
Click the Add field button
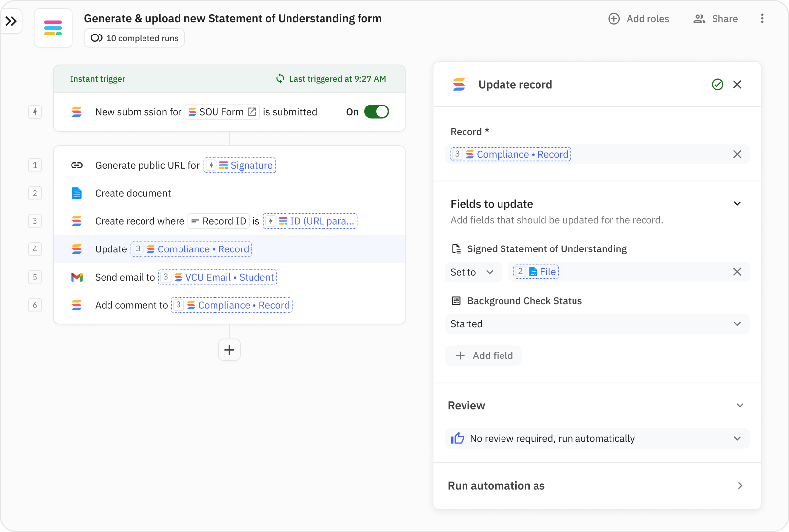coord(484,355)
